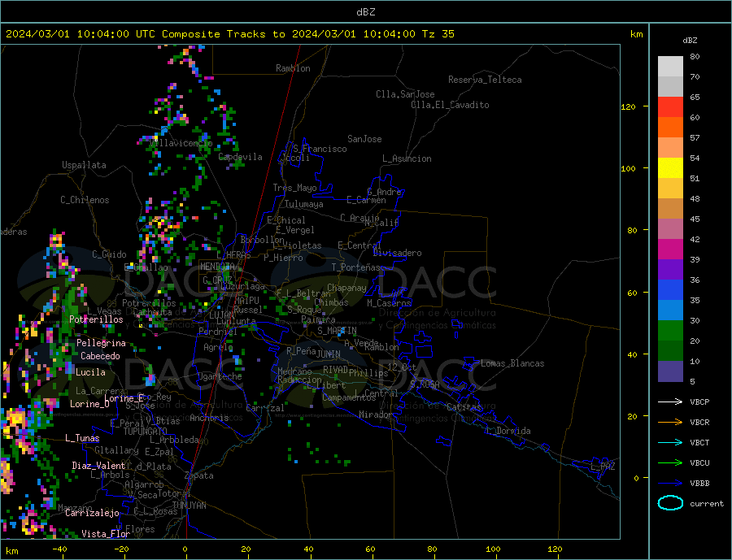Image resolution: width=732 pixels, height=560 pixels.
Task: Click the Clla.SanJose label
Action: (x=405, y=95)
